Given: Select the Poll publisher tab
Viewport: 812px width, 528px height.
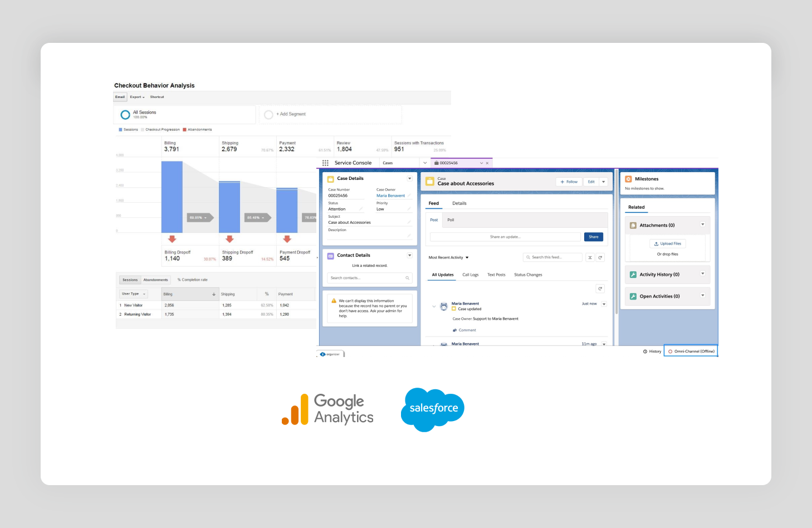Looking at the screenshot, I should coord(451,220).
